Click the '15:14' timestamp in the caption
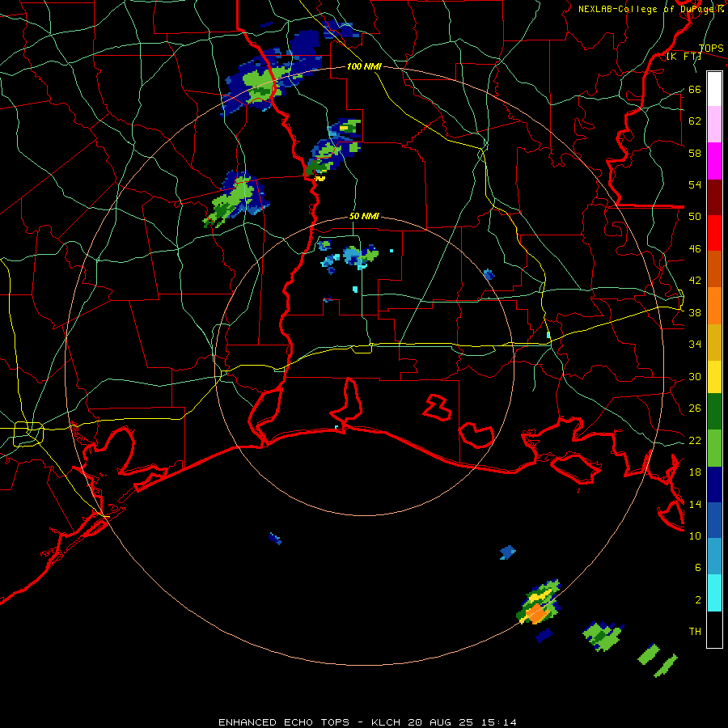This screenshot has height=728, width=728. tap(497, 722)
